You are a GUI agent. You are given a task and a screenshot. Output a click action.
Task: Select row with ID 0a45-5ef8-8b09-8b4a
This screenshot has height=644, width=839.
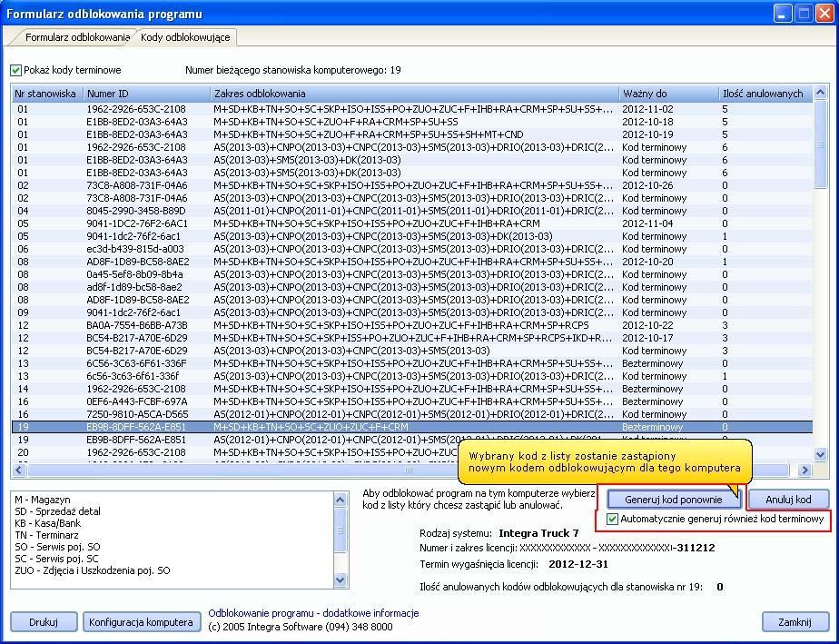point(412,274)
